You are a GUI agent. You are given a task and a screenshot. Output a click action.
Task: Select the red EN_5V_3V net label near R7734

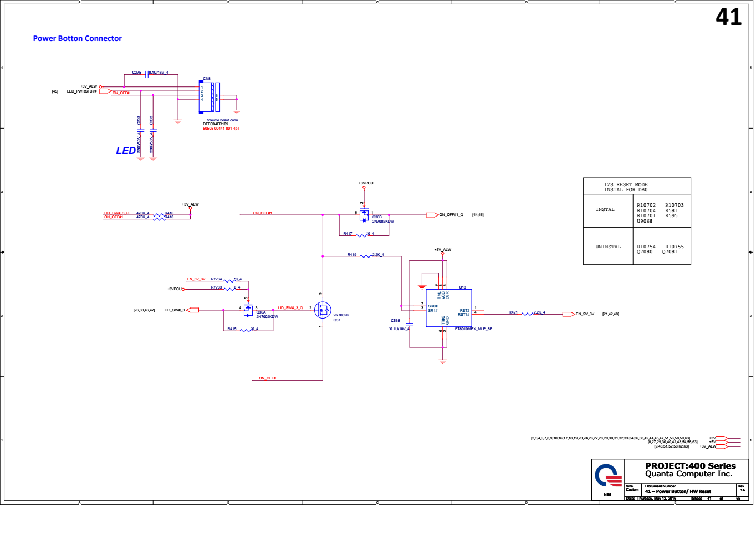(x=196, y=279)
